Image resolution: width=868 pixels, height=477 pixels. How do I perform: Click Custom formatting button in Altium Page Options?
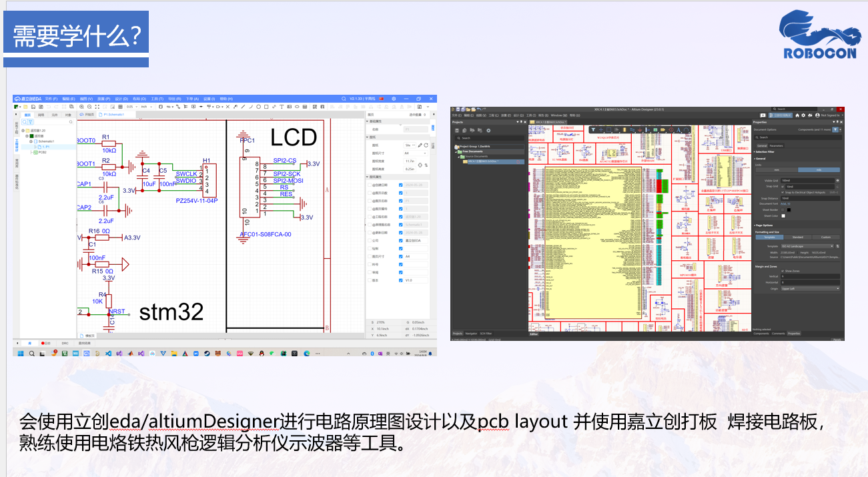[x=825, y=237]
